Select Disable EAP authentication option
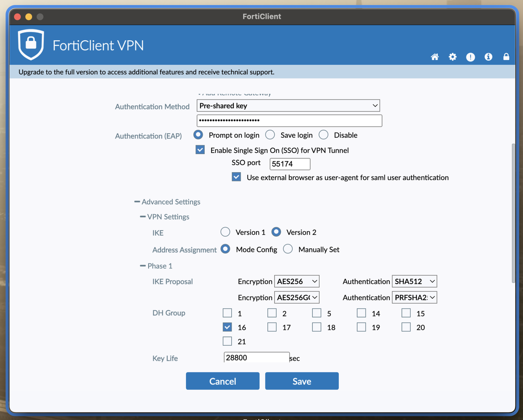Screen dimensions: 523x420 (x=323, y=135)
